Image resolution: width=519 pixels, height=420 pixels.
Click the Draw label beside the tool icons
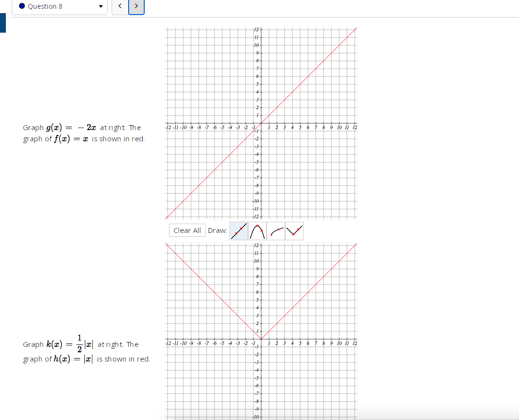point(217,230)
